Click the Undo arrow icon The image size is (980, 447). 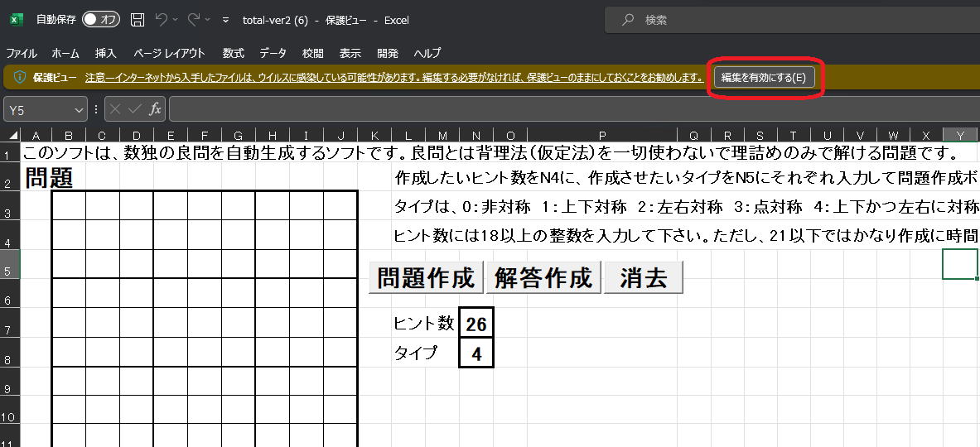click(x=162, y=20)
